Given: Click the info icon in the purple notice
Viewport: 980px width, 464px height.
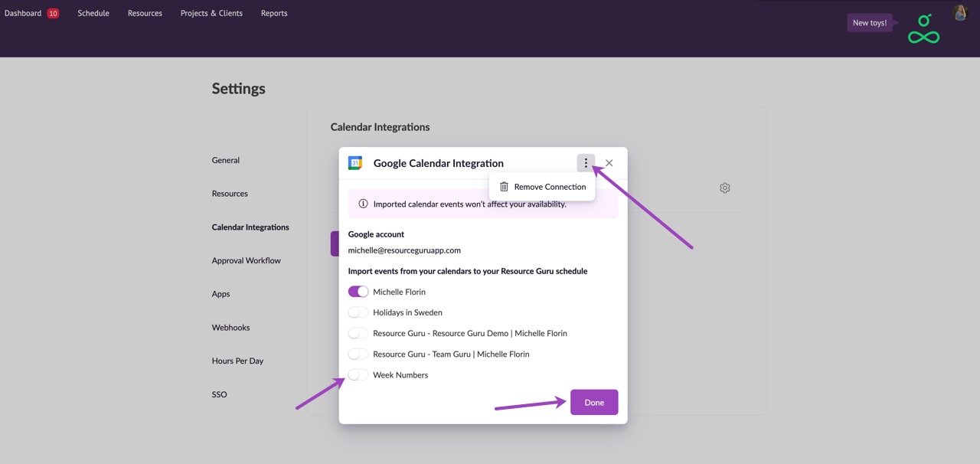Looking at the screenshot, I should [x=363, y=204].
